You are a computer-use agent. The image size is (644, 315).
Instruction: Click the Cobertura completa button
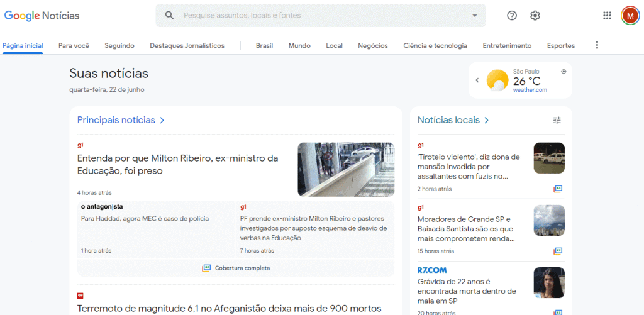tap(236, 268)
